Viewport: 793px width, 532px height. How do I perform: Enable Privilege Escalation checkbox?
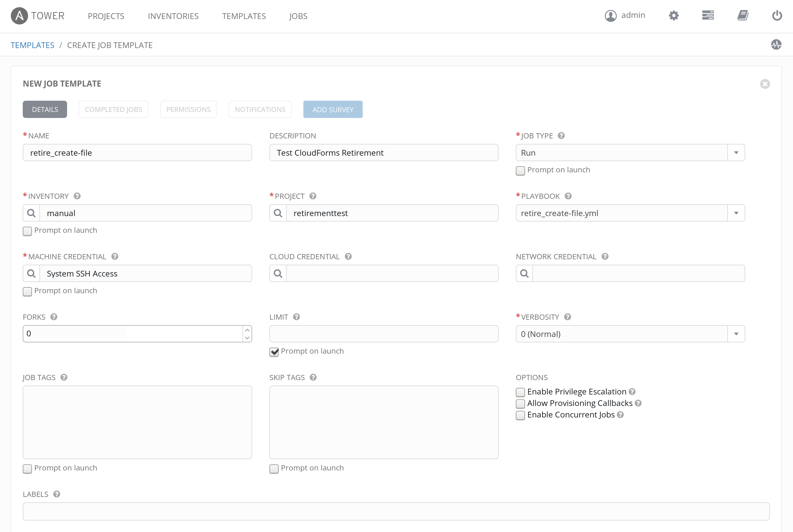point(520,392)
